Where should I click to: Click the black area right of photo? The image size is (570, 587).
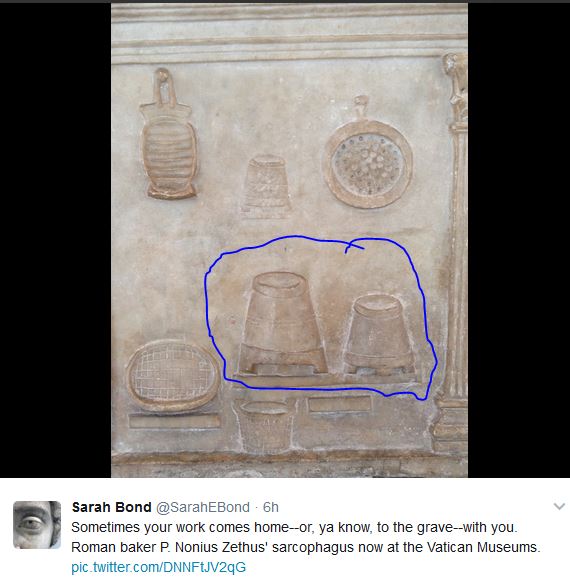tap(519, 240)
